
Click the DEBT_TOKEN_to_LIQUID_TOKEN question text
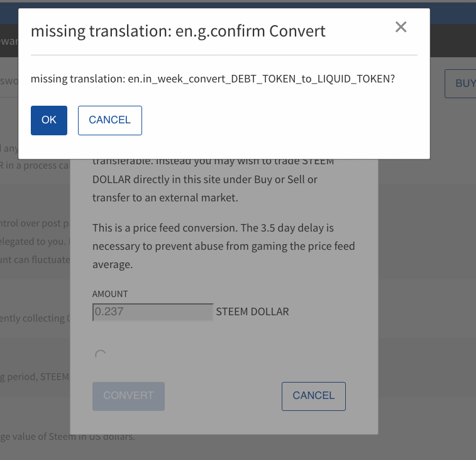213,79
